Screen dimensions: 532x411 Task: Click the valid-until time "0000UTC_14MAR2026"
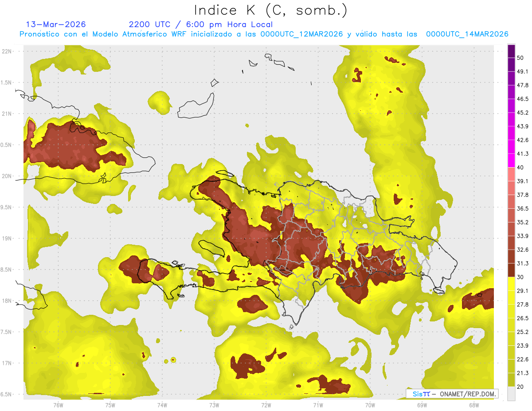[x=467, y=34]
